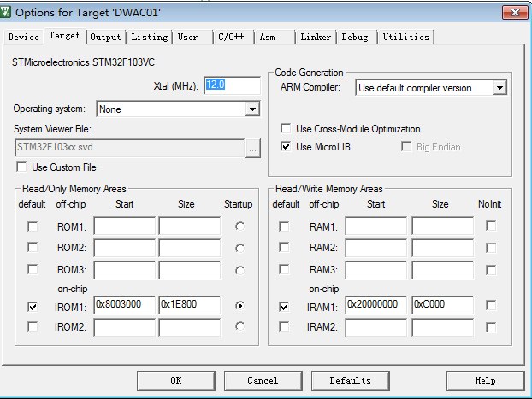Switch to the Target tab
This screenshot has height=399, width=532.
[x=64, y=36]
